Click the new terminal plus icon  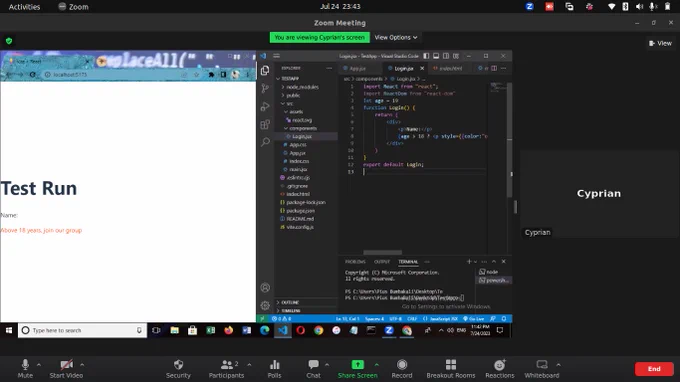469,261
